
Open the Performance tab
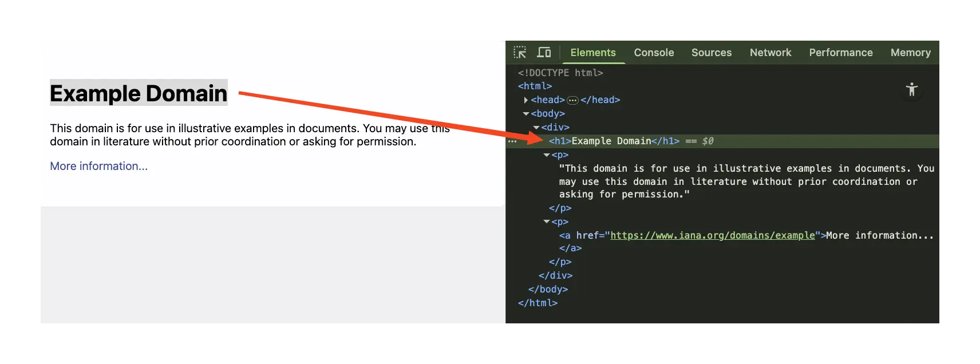[x=841, y=53]
